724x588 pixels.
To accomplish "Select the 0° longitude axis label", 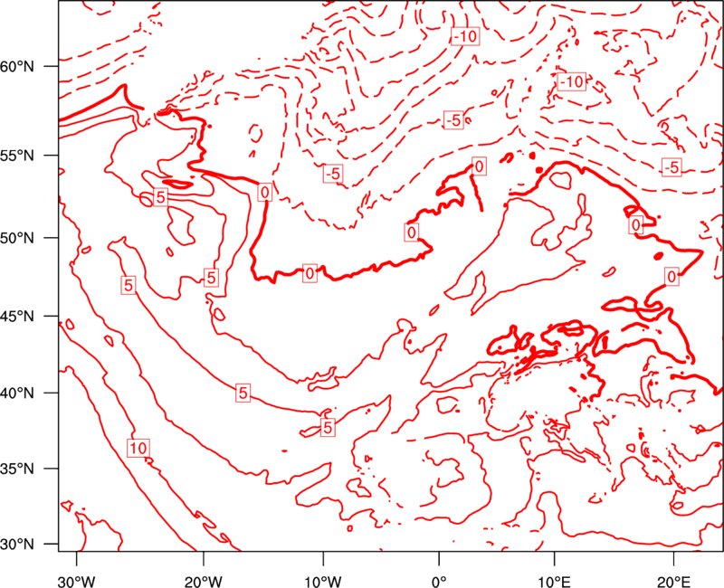I will (439, 581).
